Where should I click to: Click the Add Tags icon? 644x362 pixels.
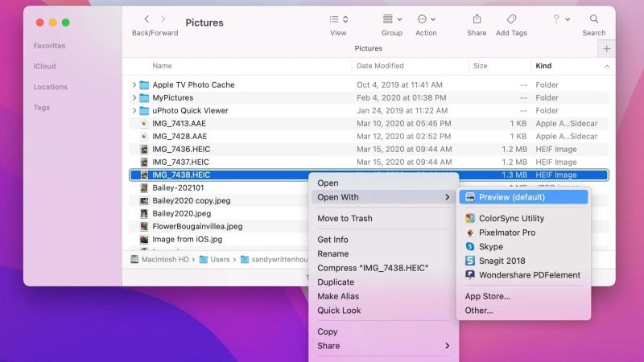coord(511,19)
